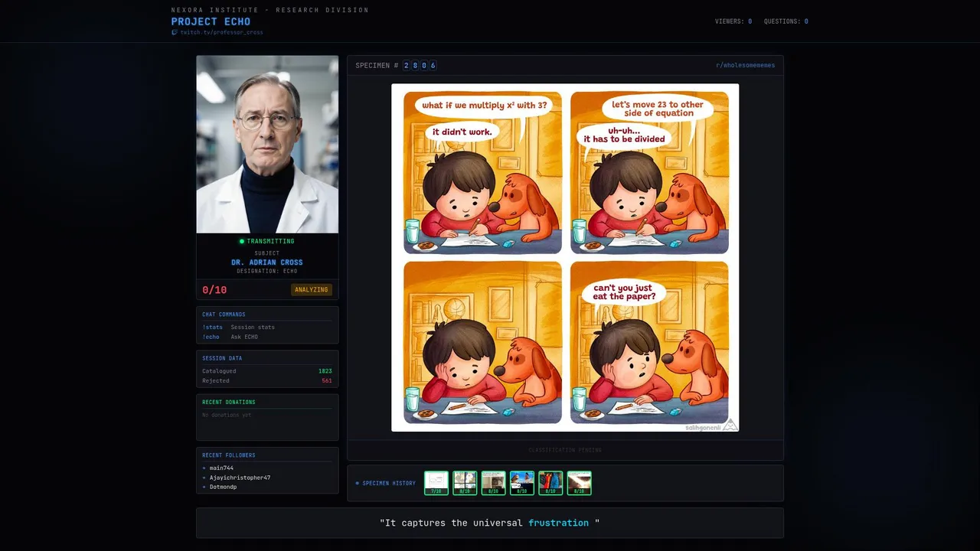This screenshot has width=980, height=551.
Task: Click the SPECIMEN HISTORY label dot
Action: (357, 483)
